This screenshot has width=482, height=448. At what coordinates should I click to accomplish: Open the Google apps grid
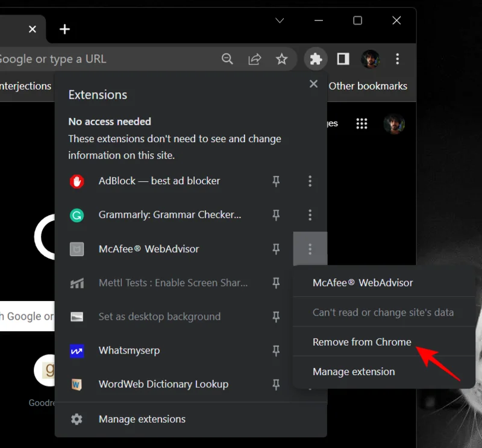pos(362,123)
